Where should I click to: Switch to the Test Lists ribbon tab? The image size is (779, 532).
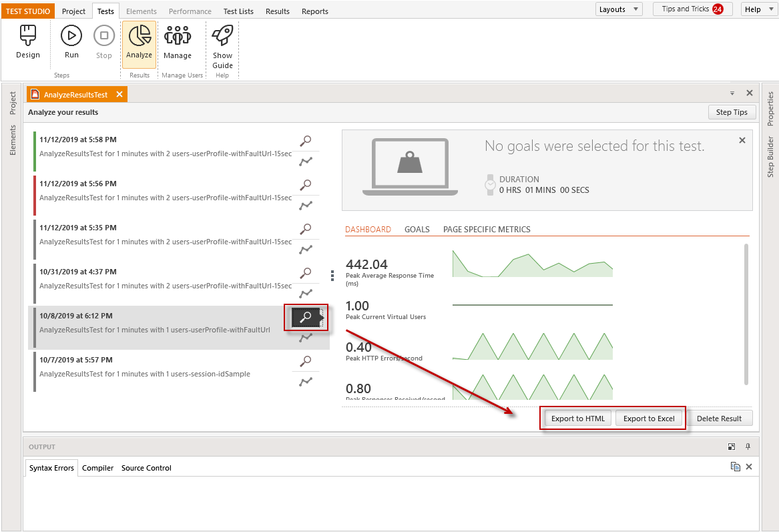tap(238, 11)
